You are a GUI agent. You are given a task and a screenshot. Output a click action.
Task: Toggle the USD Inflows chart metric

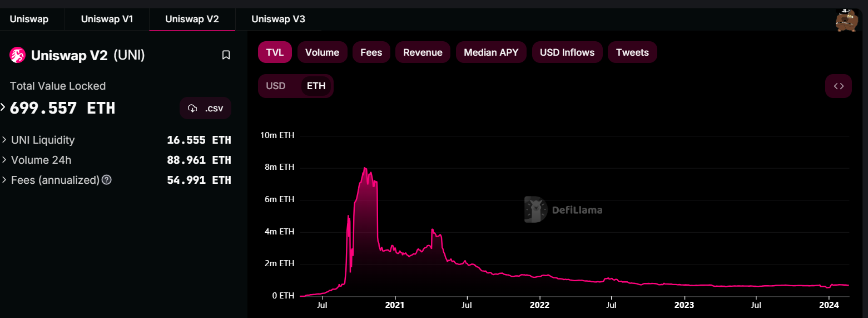coord(567,52)
